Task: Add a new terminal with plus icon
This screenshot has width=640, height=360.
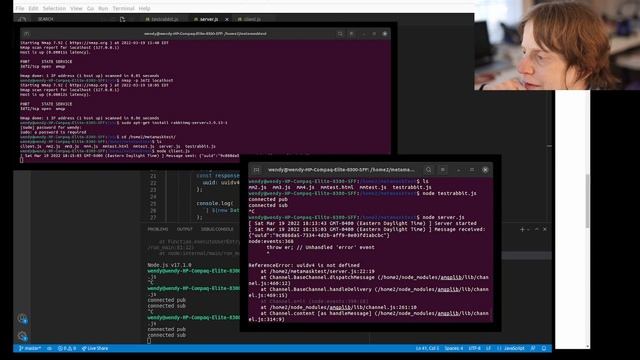Action: pos(522,229)
